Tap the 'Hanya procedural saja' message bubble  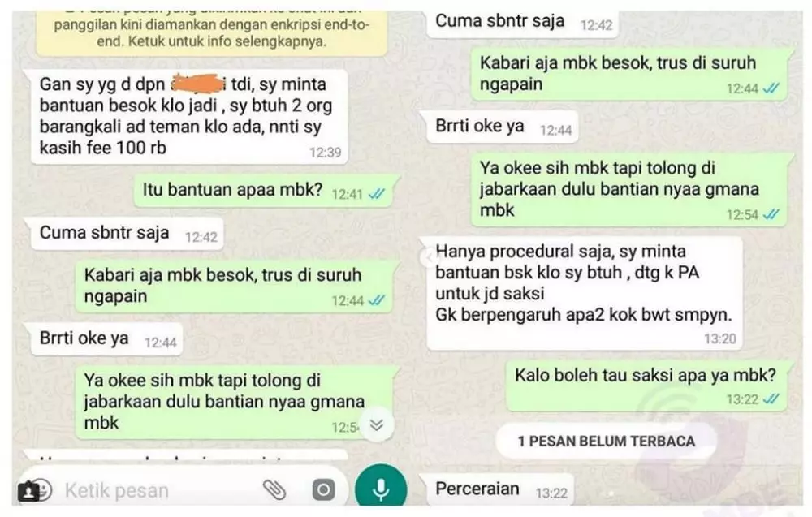point(584,293)
